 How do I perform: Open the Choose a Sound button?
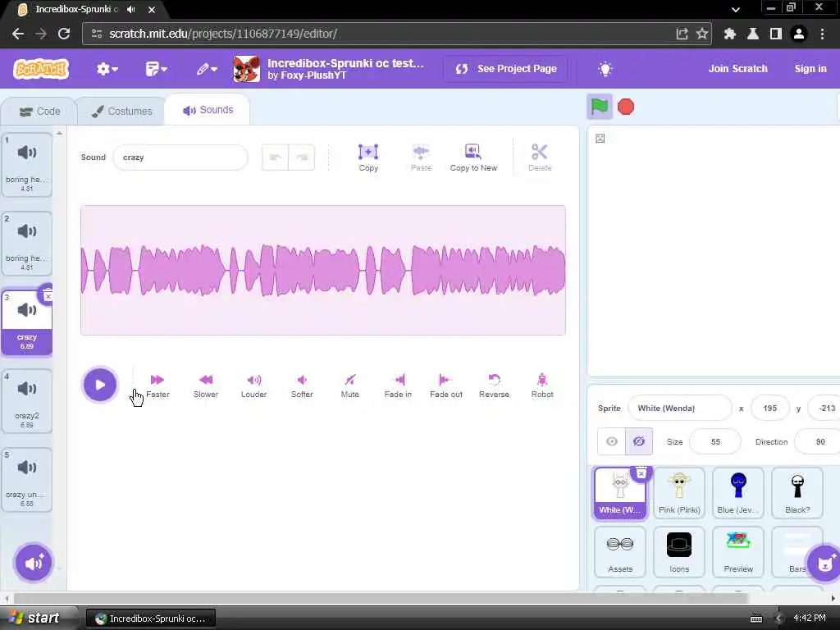coord(33,563)
